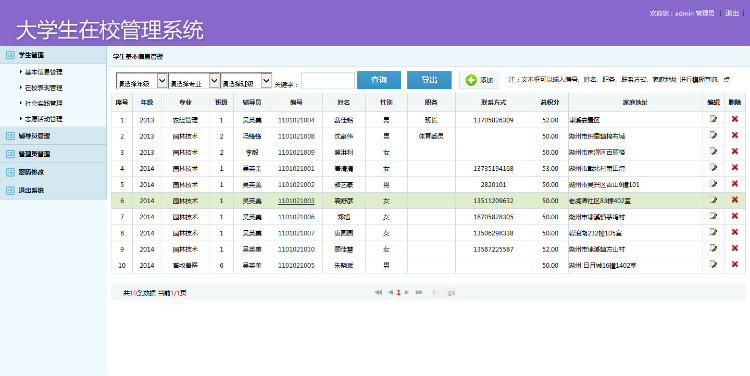Open 社会实践管理 in the sidebar
The height and width of the screenshot is (376, 750).
pos(44,103)
